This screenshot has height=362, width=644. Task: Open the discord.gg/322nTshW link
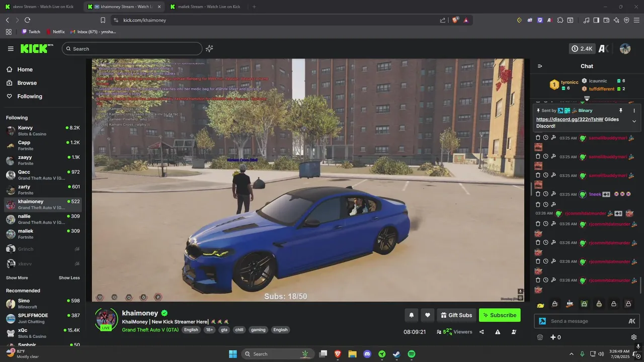click(x=570, y=120)
